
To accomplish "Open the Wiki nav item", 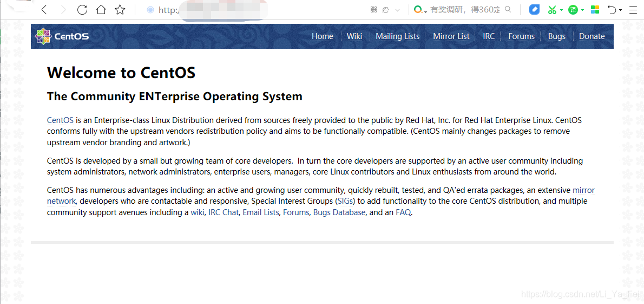I will (354, 36).
